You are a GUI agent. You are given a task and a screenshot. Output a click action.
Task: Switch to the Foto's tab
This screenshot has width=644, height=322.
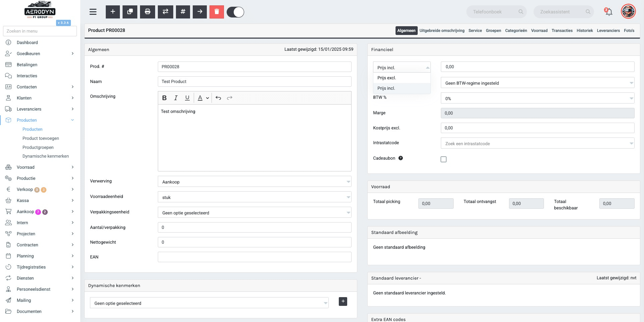click(x=629, y=31)
